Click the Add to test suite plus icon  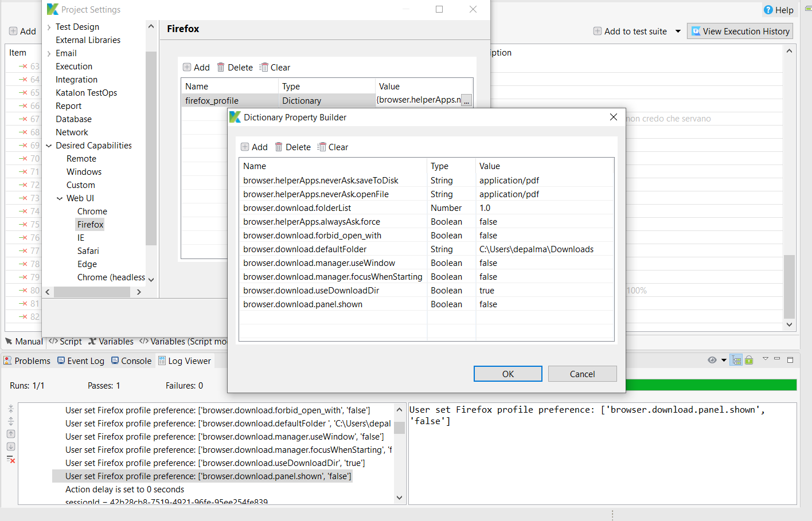tap(598, 32)
